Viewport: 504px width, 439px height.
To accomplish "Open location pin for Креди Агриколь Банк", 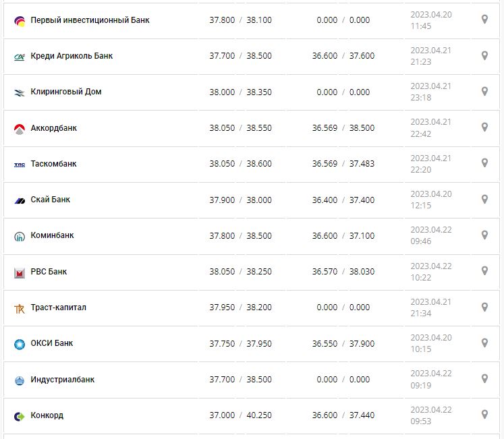I will coord(484,55).
